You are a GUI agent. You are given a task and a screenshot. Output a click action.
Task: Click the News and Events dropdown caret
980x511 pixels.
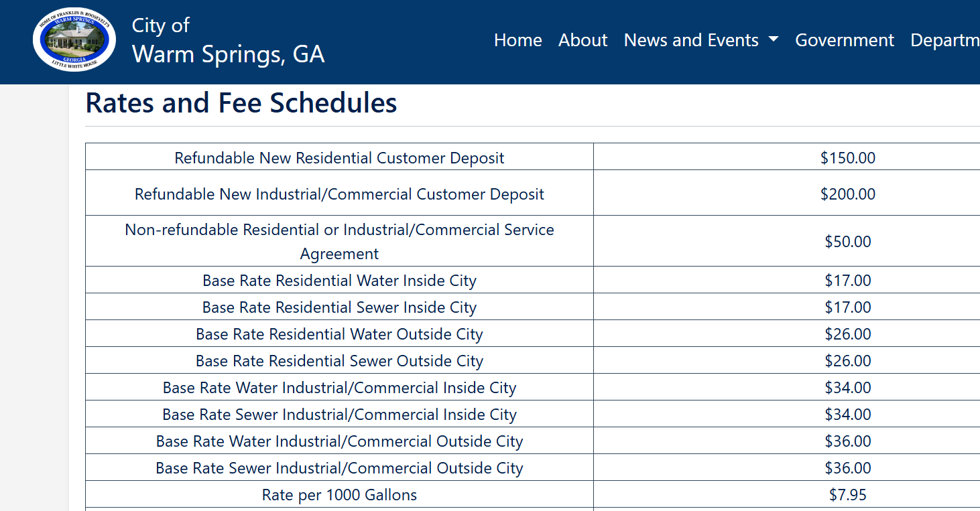[x=774, y=40]
